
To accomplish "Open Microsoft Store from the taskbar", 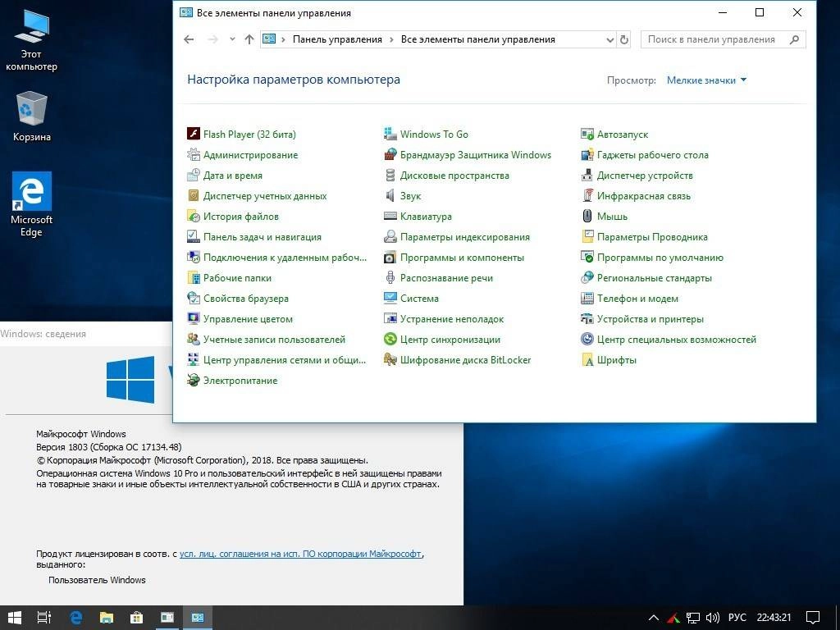I will [x=137, y=618].
